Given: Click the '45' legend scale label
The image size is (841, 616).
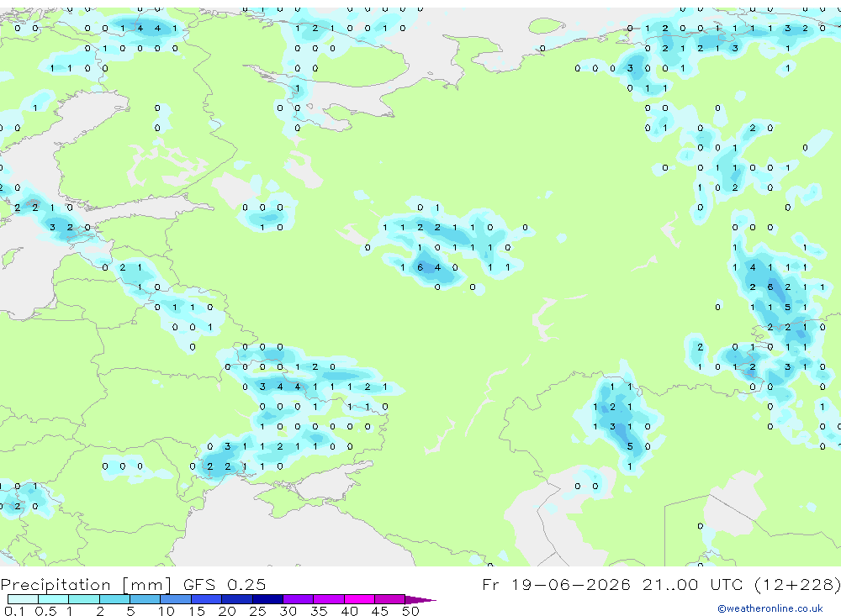Looking at the screenshot, I should tap(380, 611).
